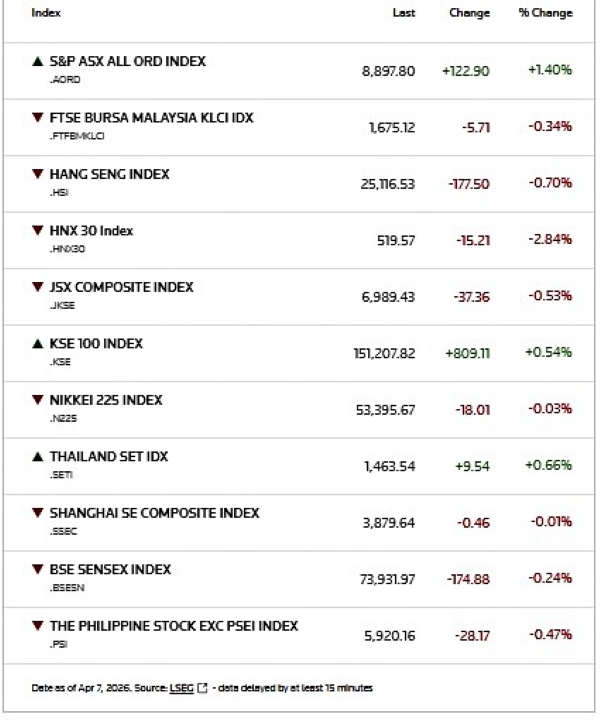Click the green up triangle beside Thailand SET

[38, 457]
